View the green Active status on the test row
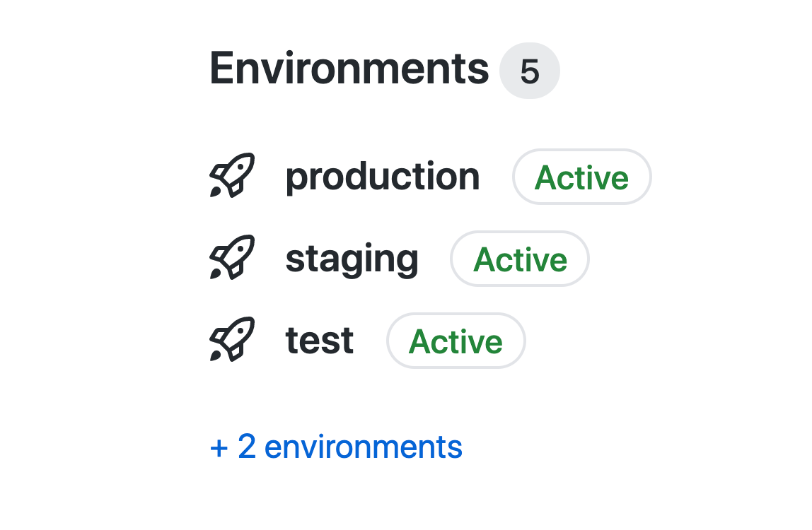 click(x=456, y=341)
